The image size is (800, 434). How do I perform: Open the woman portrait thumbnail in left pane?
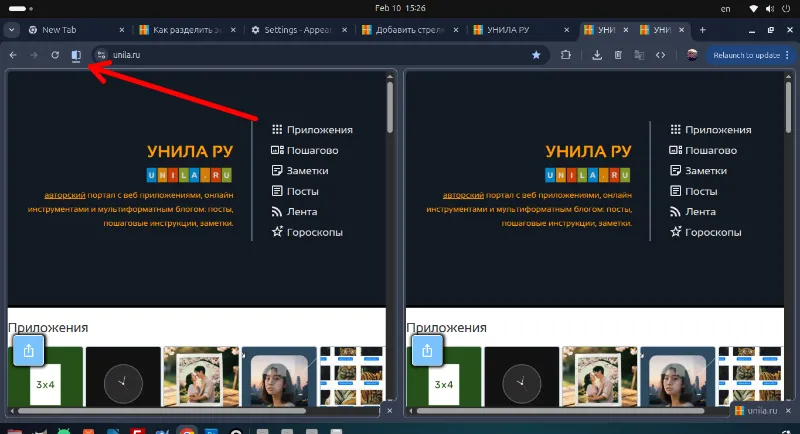click(x=279, y=377)
